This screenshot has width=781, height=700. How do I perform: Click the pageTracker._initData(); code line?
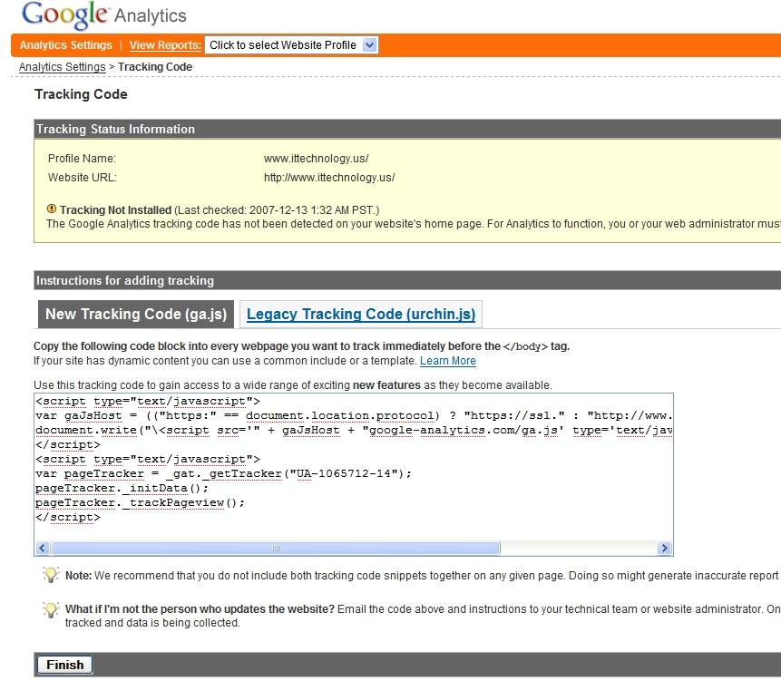click(122, 488)
